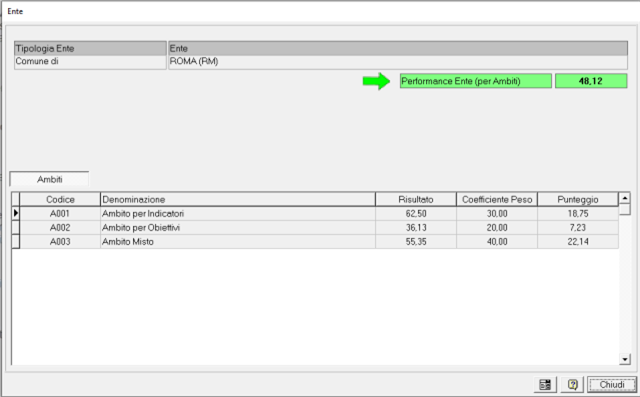Click the Risultato column header
The image size is (640, 397).
[x=416, y=200]
